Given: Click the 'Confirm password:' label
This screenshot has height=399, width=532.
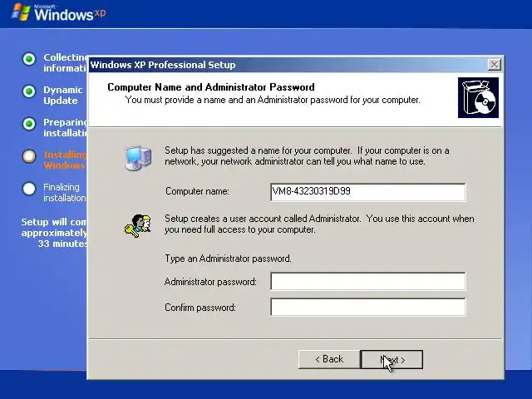Looking at the screenshot, I should click(x=200, y=308).
